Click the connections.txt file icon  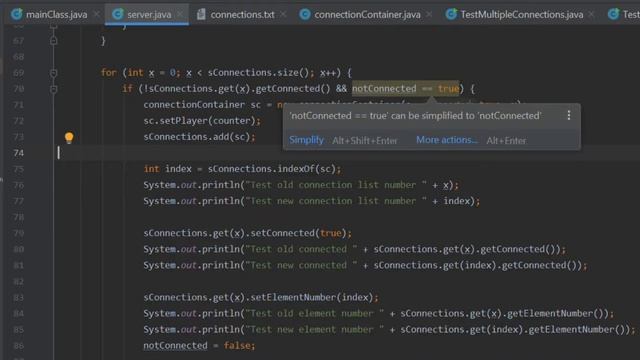(x=201, y=14)
